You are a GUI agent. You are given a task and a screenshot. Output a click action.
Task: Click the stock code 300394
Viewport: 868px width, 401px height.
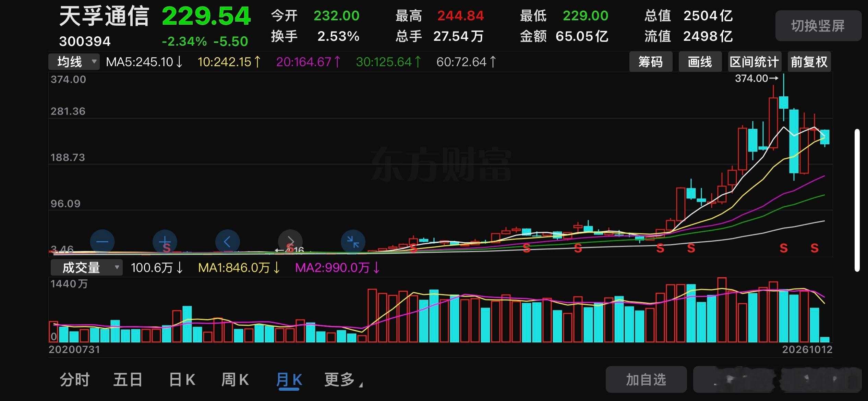click(x=85, y=41)
